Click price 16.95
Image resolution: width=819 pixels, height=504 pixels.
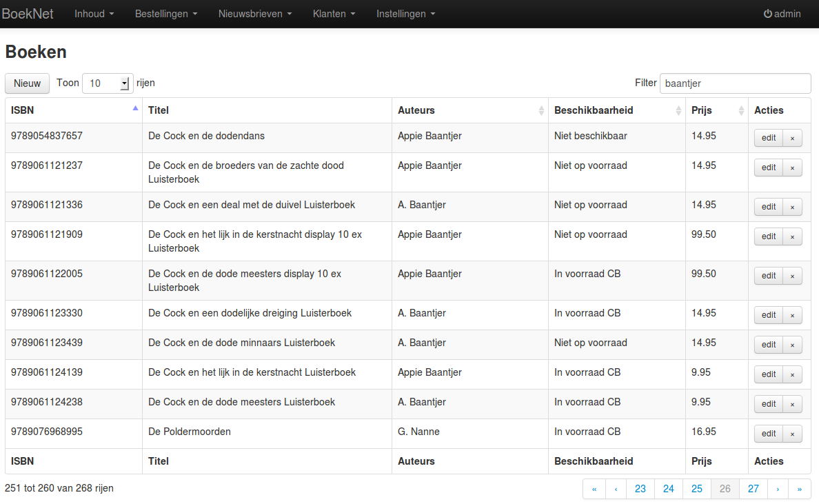coord(704,432)
